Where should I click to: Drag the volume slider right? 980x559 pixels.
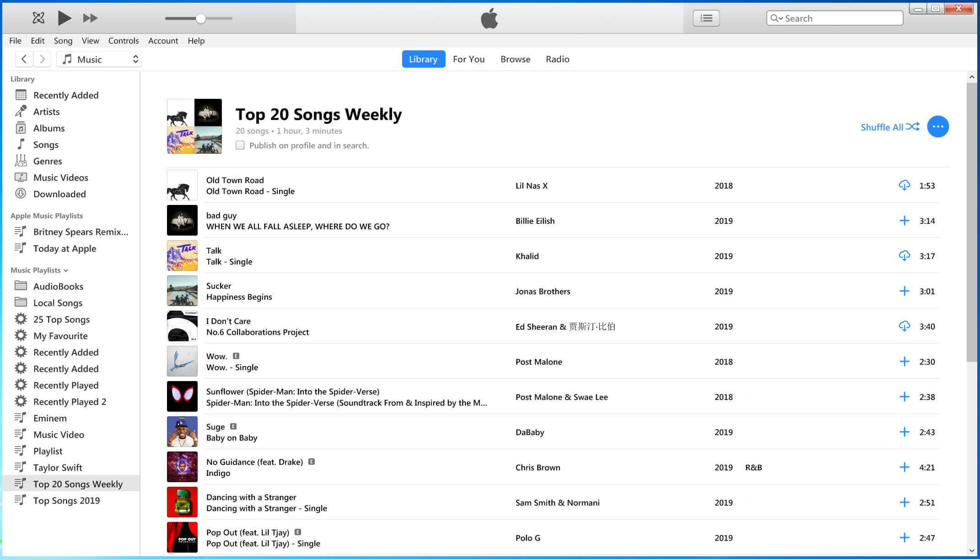click(x=229, y=18)
